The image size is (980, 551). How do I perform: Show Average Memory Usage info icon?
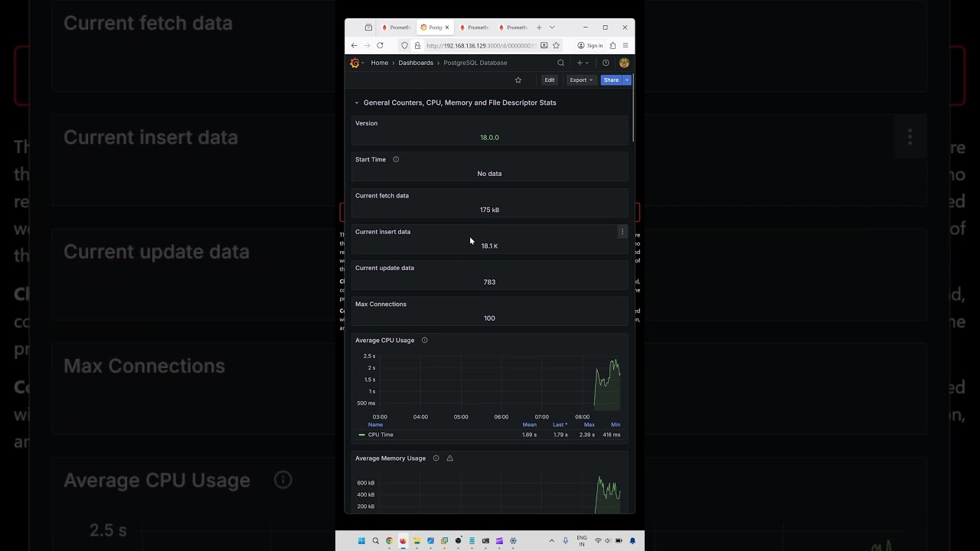[436, 458]
